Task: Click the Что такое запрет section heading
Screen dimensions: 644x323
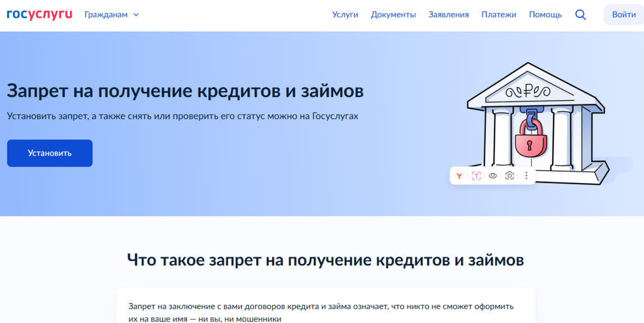Action: pyautogui.click(x=325, y=260)
